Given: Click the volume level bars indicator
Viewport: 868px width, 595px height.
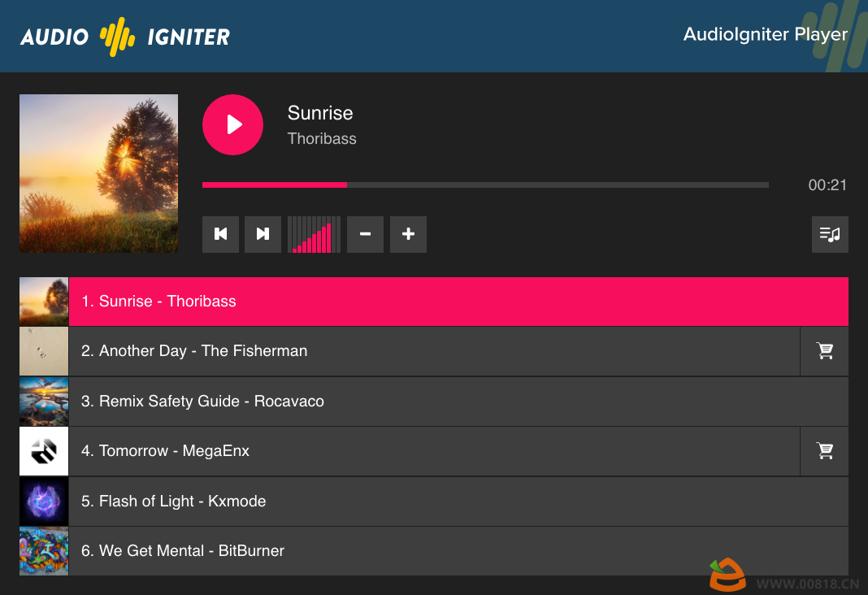Looking at the screenshot, I should (x=314, y=234).
